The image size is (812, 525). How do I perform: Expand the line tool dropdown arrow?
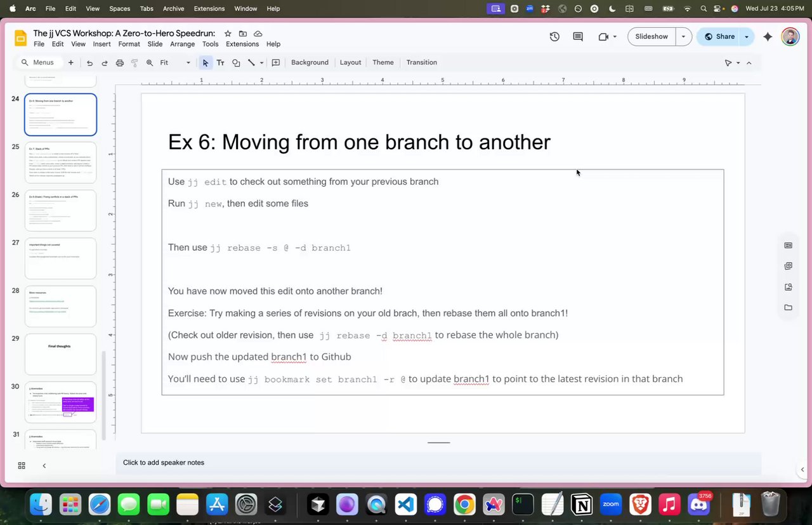(261, 63)
